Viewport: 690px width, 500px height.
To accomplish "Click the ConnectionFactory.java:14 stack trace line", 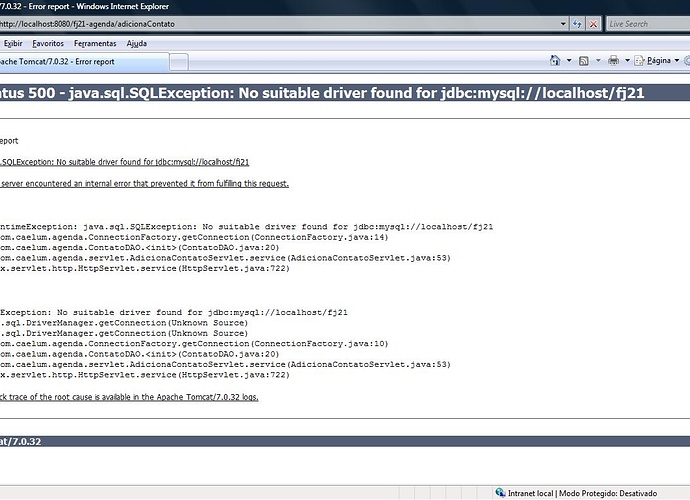I will [194, 237].
